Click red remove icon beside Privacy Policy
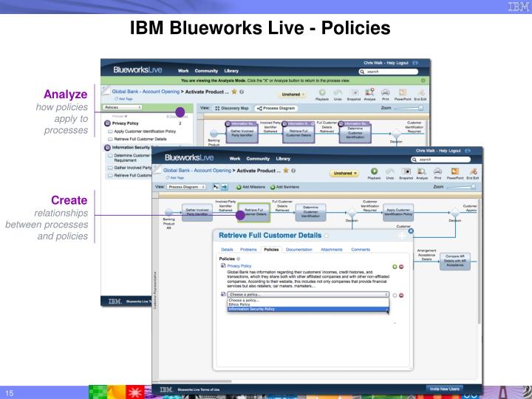 (x=401, y=267)
